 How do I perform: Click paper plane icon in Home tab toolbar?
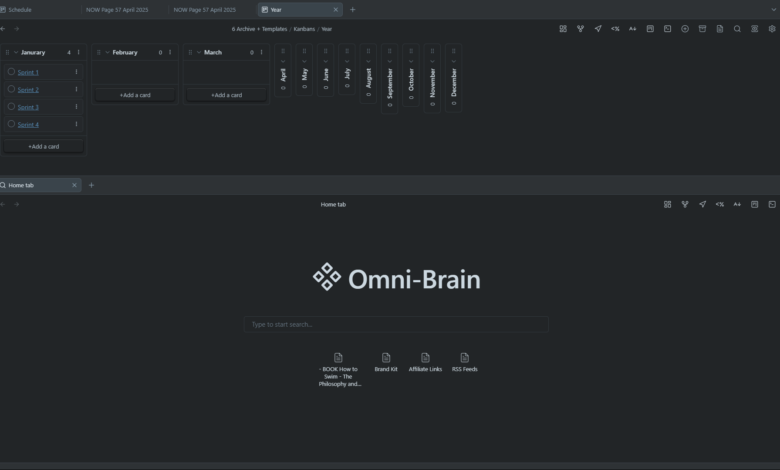(x=702, y=204)
